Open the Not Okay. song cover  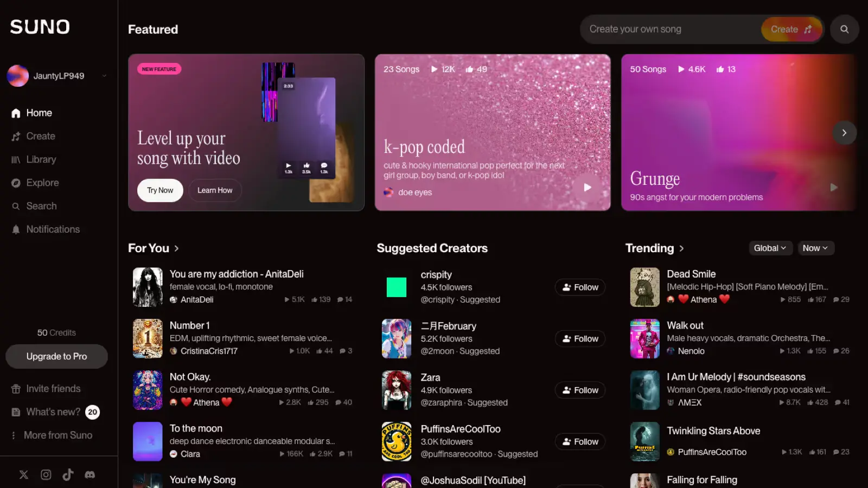point(148,390)
